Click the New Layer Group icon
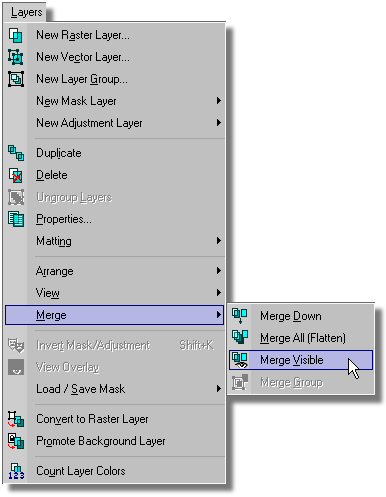This screenshot has width=386, height=497. (16, 79)
